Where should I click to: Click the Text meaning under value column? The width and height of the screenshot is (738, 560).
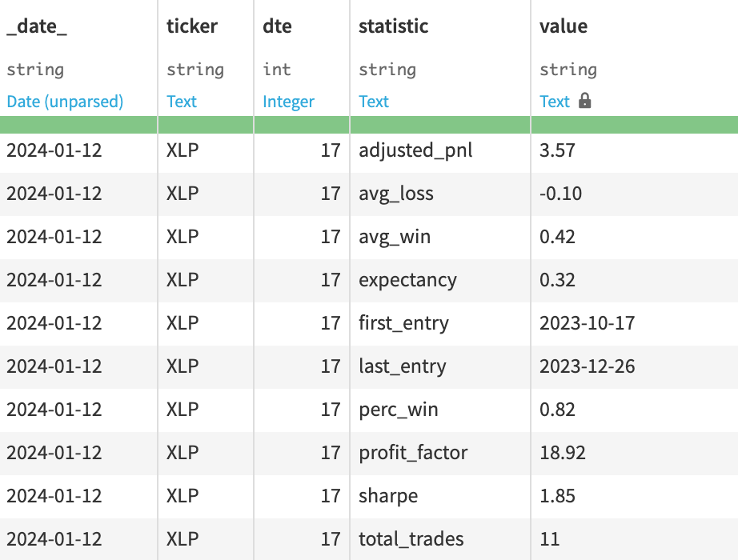[x=555, y=102]
